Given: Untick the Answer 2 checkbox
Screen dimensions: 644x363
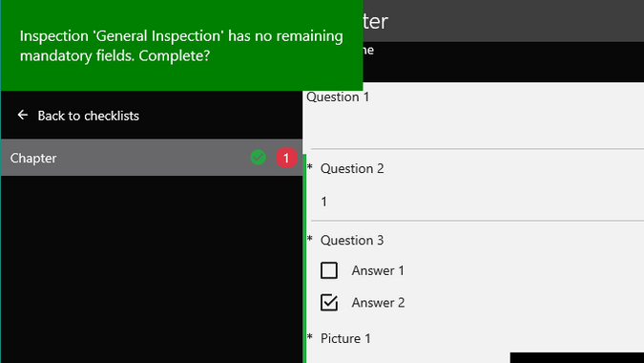Looking at the screenshot, I should [329, 303].
